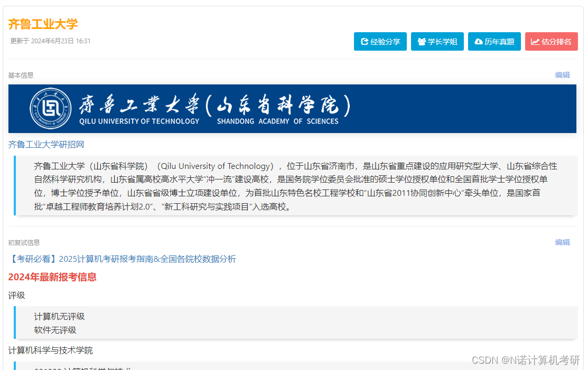
Task: Click the 2024年最新报考信息 red heading
Action: point(52,277)
